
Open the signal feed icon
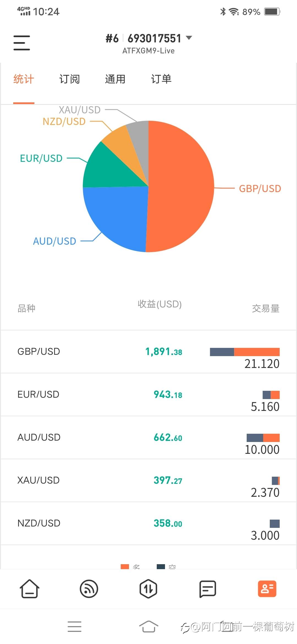(89, 589)
